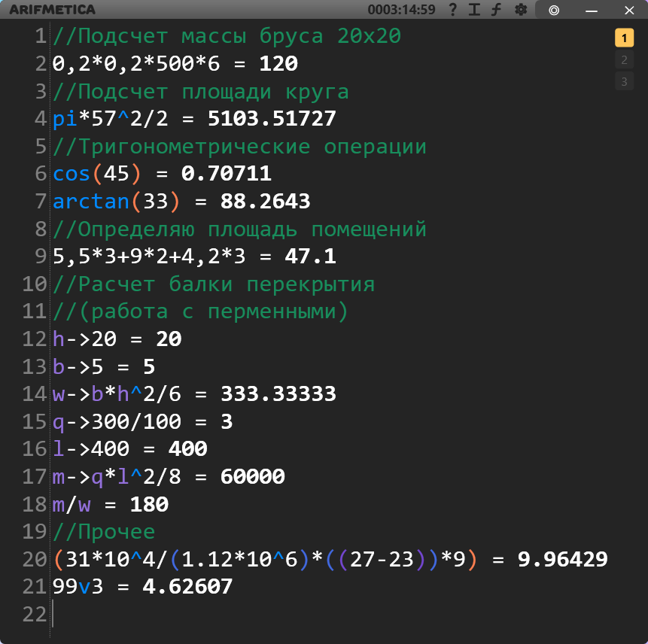
Task: Click the result 120 on line 2
Action: 278,64
